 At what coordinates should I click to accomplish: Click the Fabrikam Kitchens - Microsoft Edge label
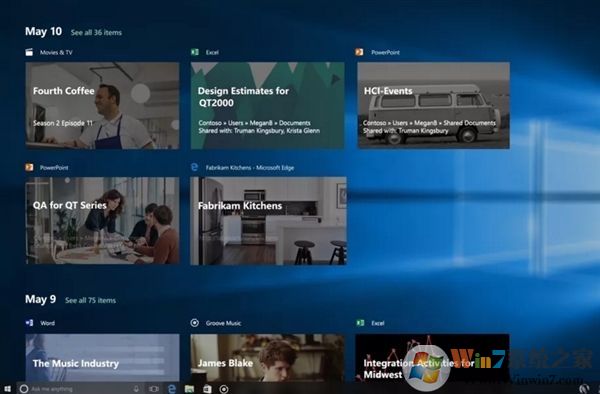coord(250,168)
